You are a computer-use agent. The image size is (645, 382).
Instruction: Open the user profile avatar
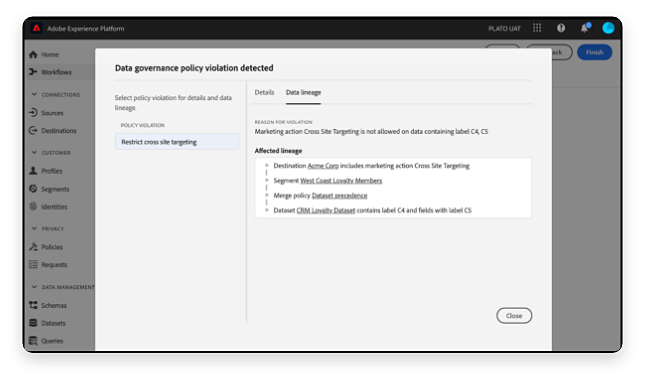pos(608,28)
